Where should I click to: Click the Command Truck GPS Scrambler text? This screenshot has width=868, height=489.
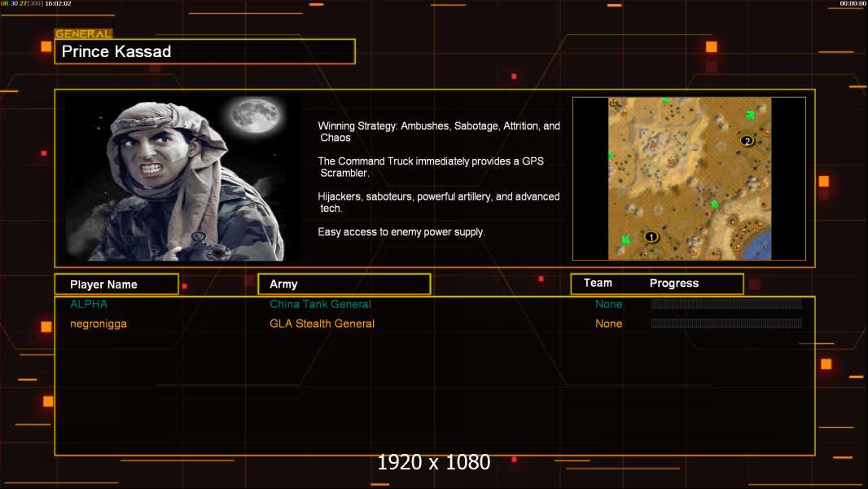(431, 167)
